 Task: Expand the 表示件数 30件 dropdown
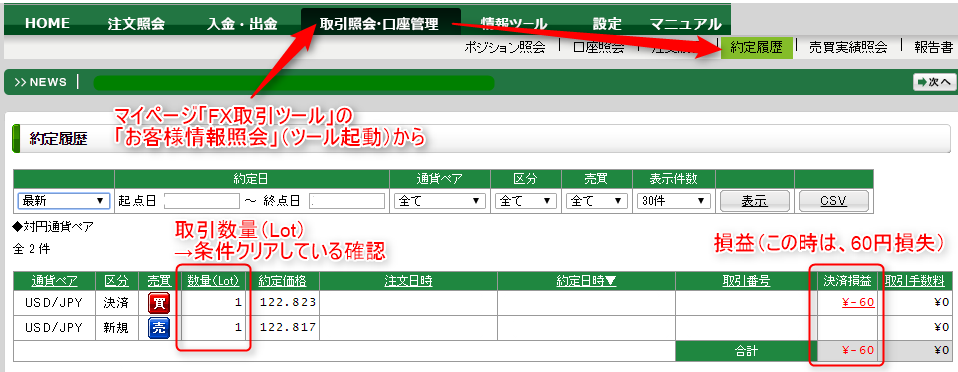tap(673, 200)
